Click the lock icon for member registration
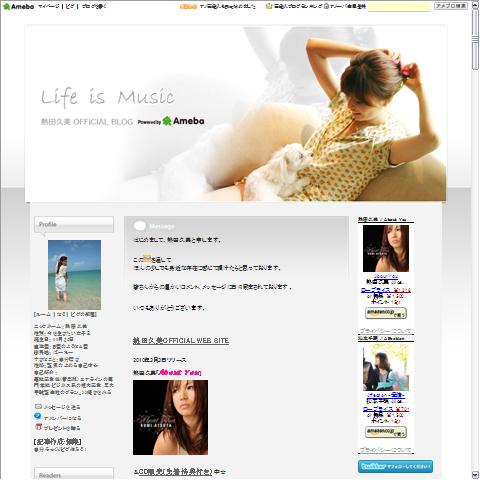The width and height of the screenshot is (480, 480). [326, 6]
